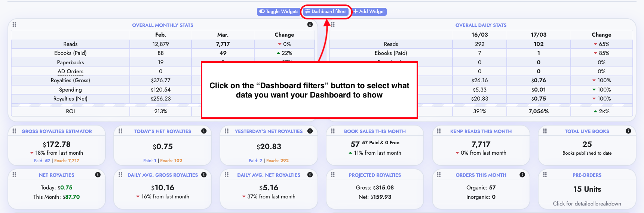Viewport: 644px width, 213px height.
Task: Click info icon on Net Royalties widget
Action: point(98,175)
